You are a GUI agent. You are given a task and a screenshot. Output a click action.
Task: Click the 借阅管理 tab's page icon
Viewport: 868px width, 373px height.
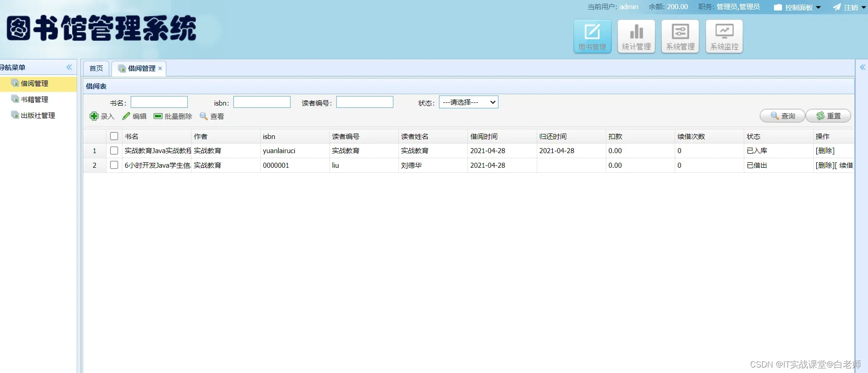click(x=122, y=69)
